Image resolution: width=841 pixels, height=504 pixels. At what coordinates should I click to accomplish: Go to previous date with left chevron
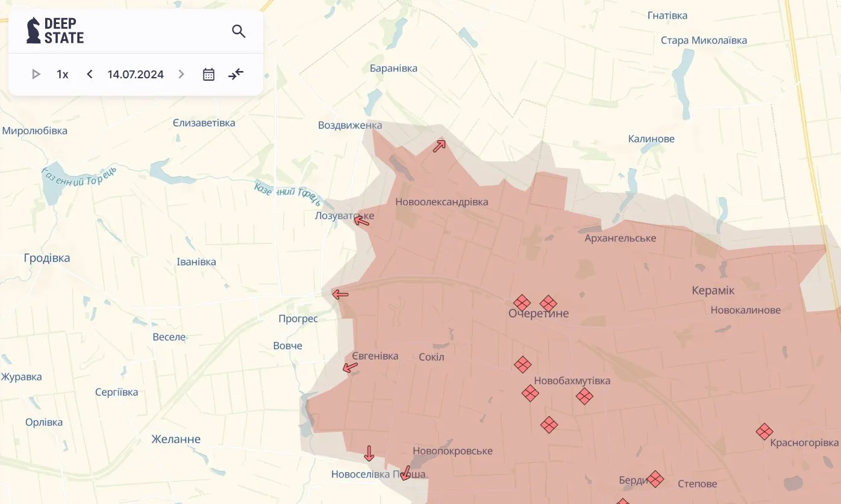pyautogui.click(x=89, y=74)
